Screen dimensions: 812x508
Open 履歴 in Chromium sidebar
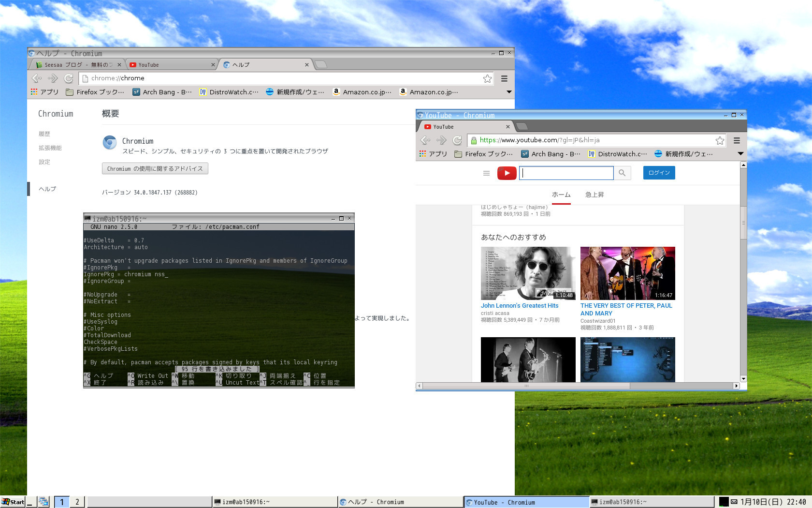coord(44,134)
